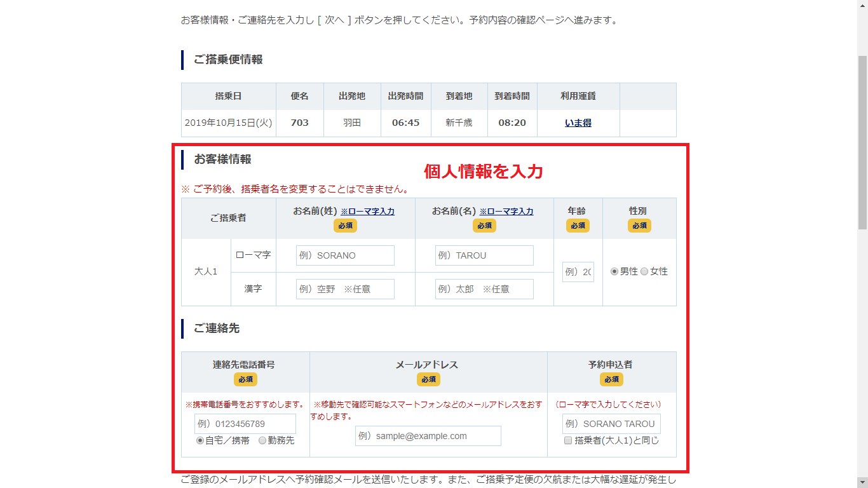Click the kanji surname field 空野
This screenshot has width=868, height=488.
345,289
